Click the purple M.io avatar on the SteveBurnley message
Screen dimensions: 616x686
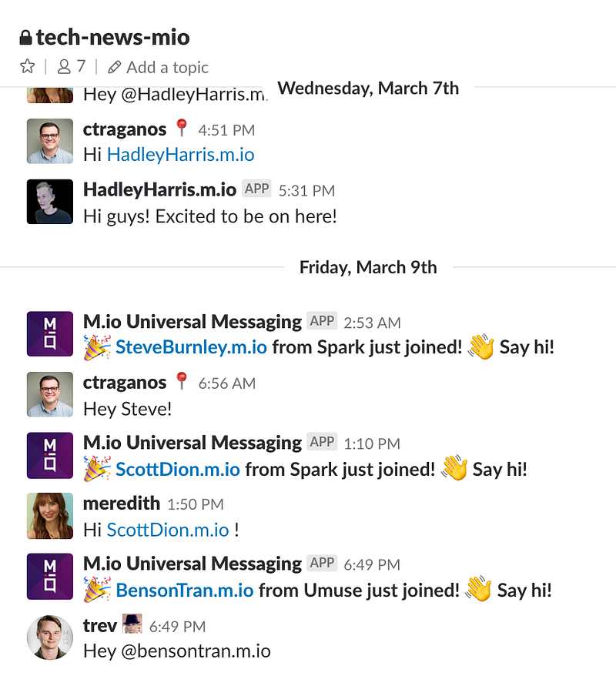(50, 334)
